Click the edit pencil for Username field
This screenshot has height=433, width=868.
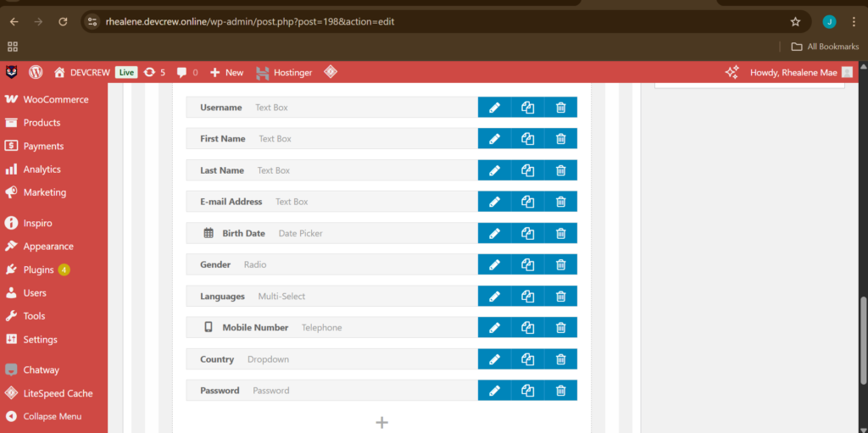pyautogui.click(x=494, y=108)
